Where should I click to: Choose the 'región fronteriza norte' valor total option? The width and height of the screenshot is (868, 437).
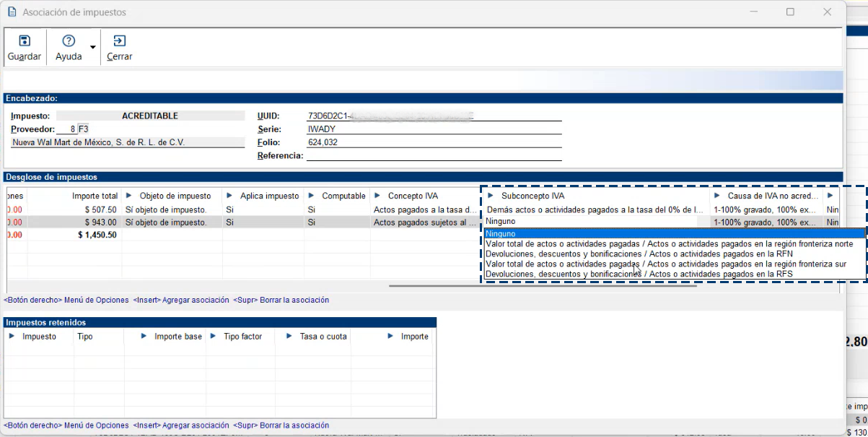click(669, 244)
